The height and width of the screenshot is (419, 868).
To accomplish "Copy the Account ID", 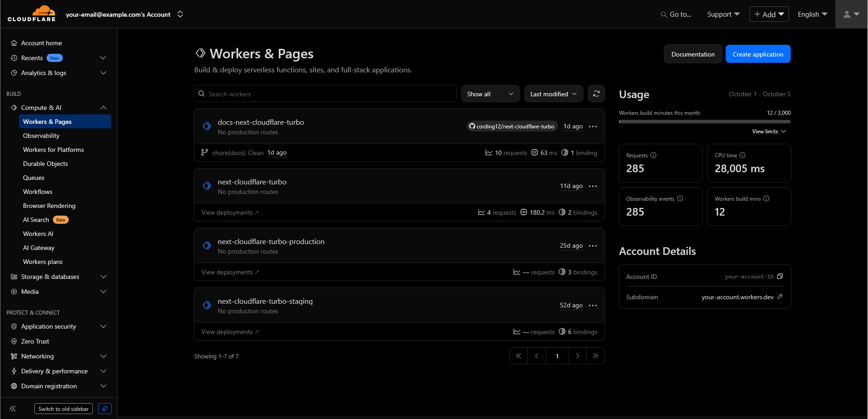I will 780,276.
